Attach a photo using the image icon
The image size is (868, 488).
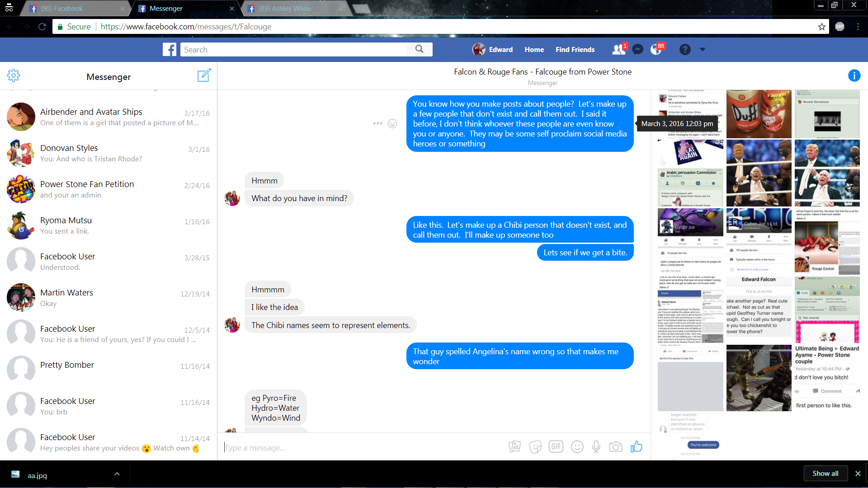(x=514, y=447)
